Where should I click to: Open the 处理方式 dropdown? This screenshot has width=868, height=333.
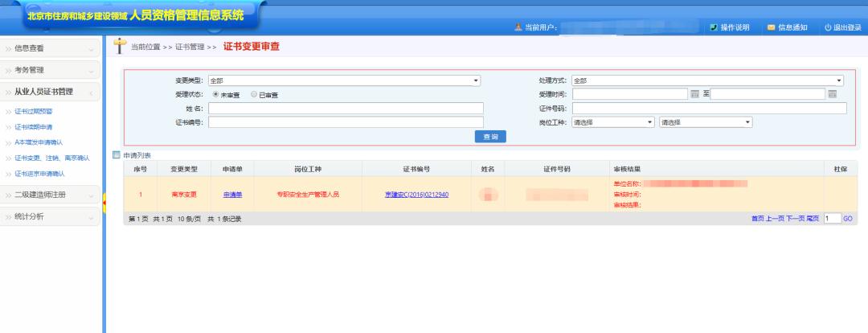(x=707, y=80)
